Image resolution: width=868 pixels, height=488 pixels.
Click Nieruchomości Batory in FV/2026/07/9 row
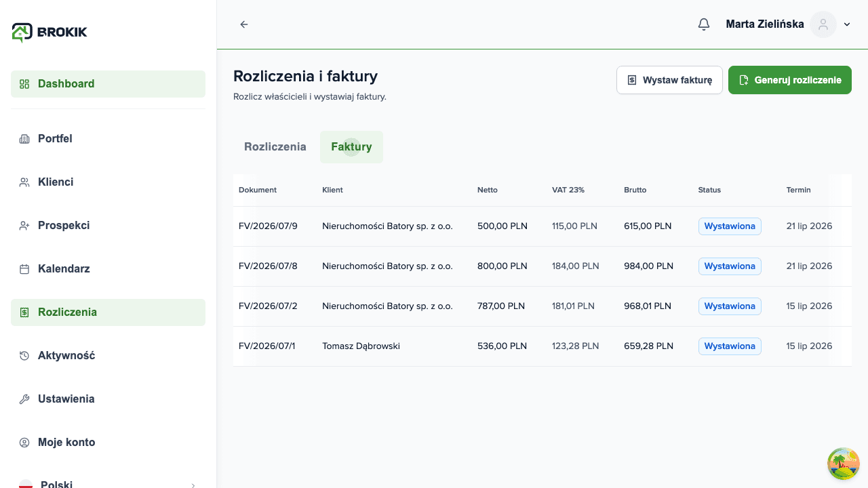point(387,226)
